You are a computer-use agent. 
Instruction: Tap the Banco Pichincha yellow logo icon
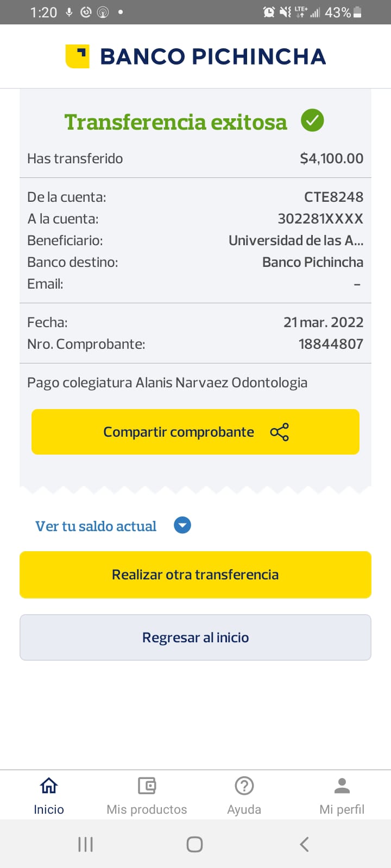coord(78,56)
